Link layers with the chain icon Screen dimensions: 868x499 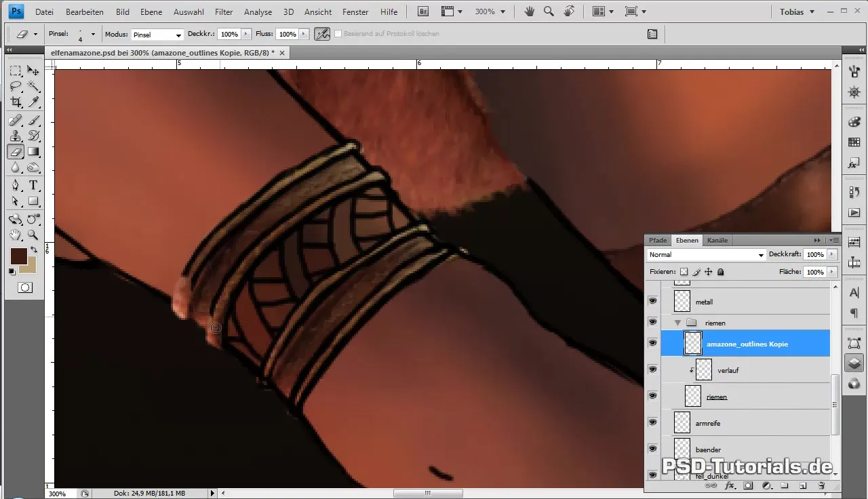tap(711, 486)
